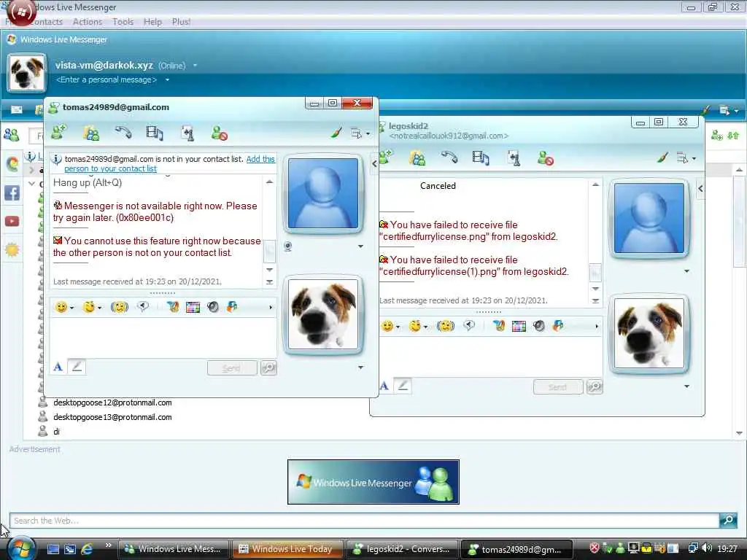Screen dimensions: 747x560
Task: Switch to legoskid2 conversation taskbar button
Action: [x=402, y=549]
